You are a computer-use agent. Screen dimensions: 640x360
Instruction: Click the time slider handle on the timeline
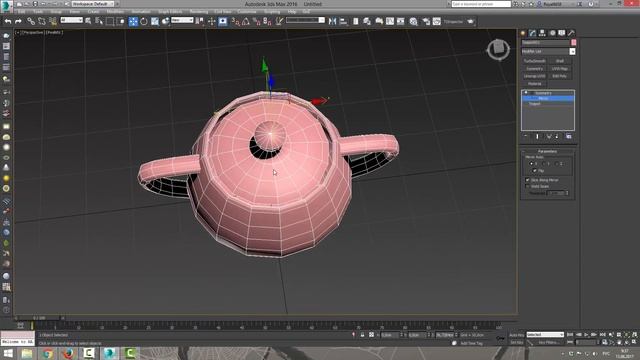coord(40,318)
